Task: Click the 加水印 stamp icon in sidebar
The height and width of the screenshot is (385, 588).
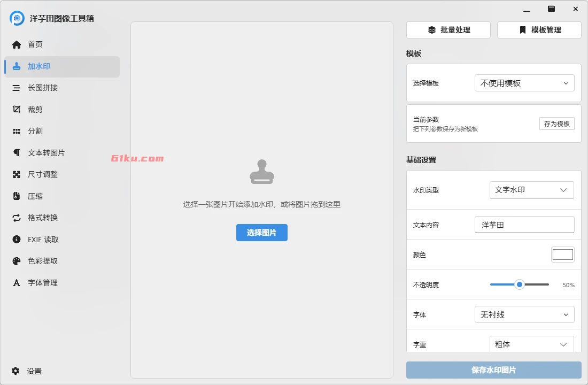Action: tap(17, 66)
